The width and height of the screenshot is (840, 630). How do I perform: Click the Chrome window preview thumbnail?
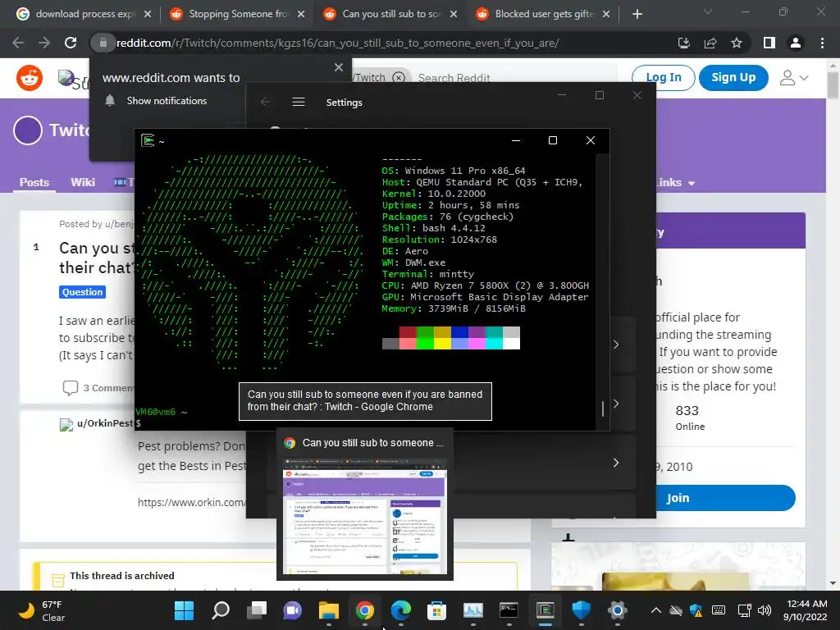click(365, 515)
